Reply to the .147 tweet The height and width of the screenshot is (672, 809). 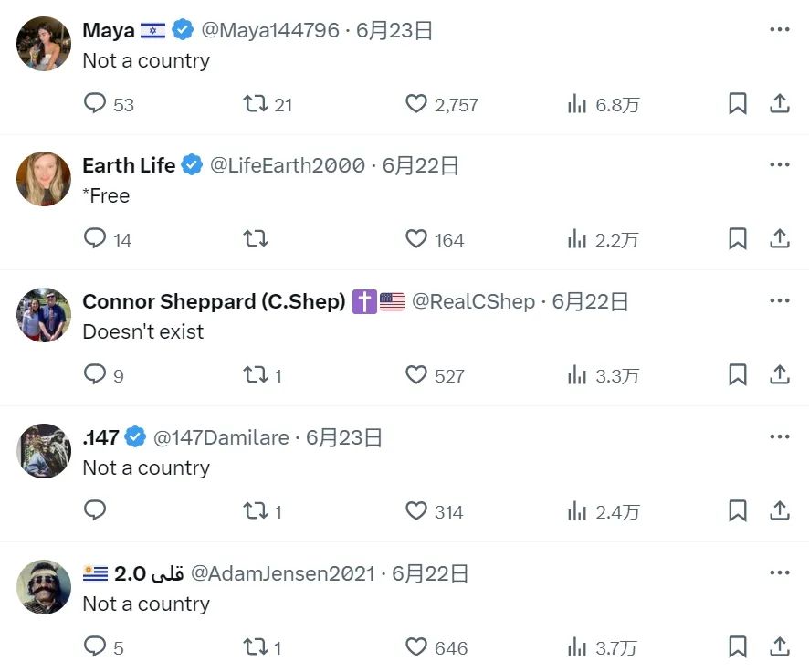coord(96,510)
